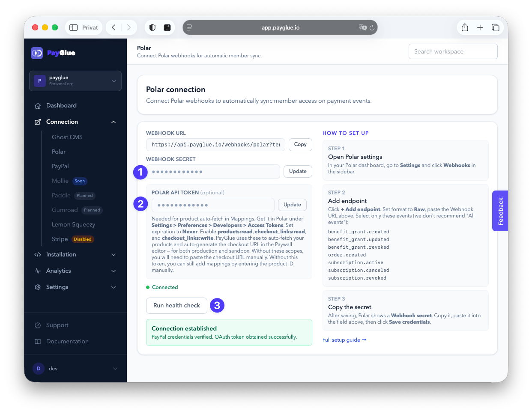Click the Connected status text

point(165,287)
